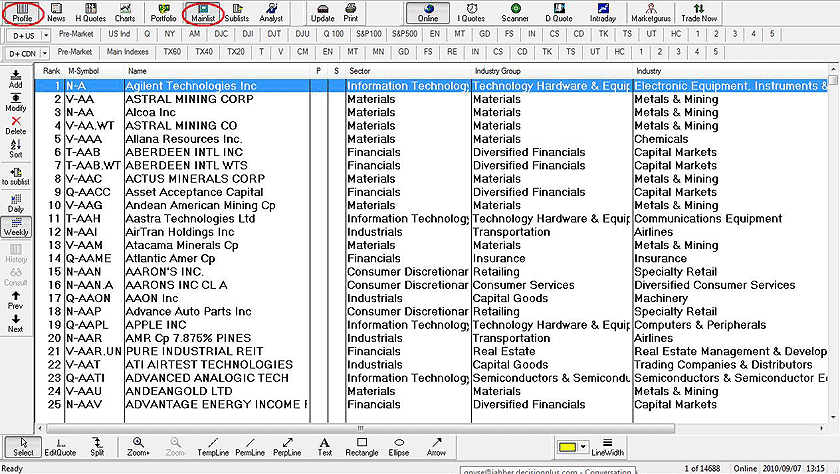Select the PermLine drawing tool
This screenshot has height=474, width=840.
coord(250,447)
